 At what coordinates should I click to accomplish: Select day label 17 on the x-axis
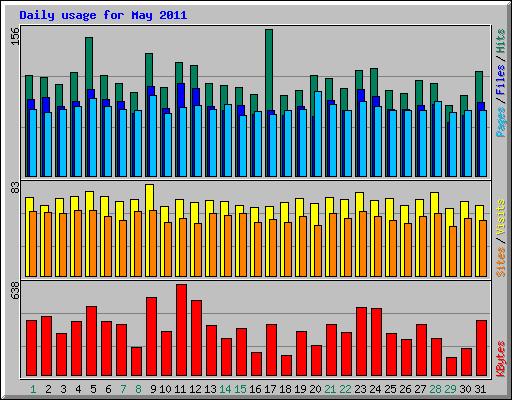[x=270, y=389]
